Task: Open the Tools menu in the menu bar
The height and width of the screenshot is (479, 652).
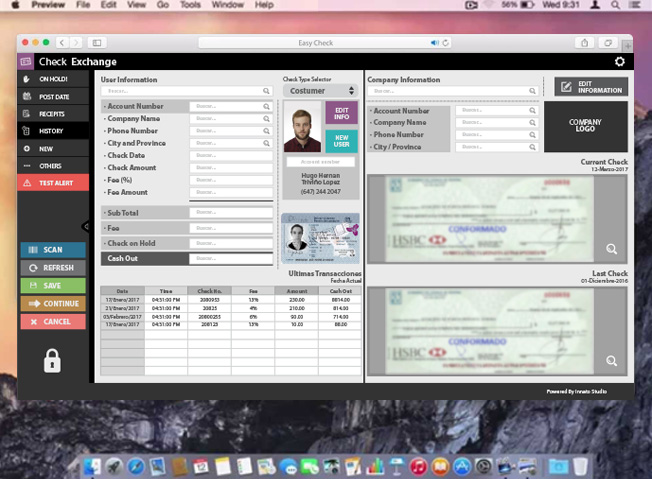Action: 191,5
